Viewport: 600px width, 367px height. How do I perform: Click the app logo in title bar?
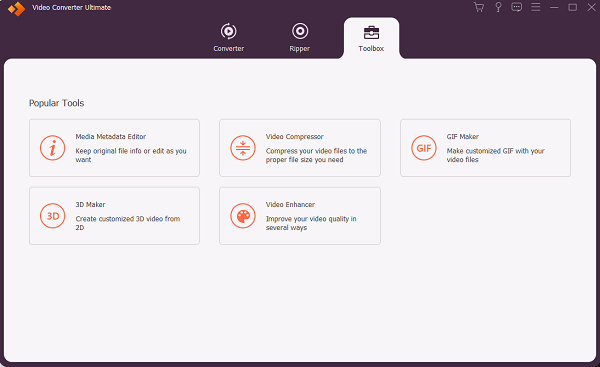pos(16,8)
